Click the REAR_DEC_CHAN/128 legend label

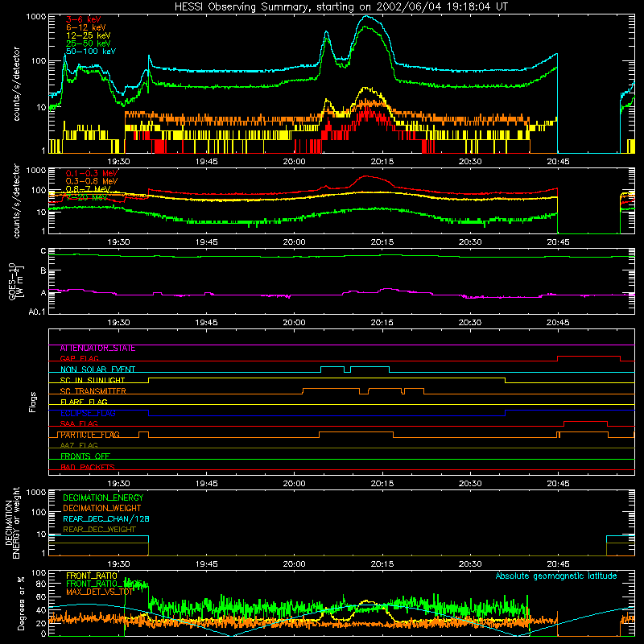[106, 518]
